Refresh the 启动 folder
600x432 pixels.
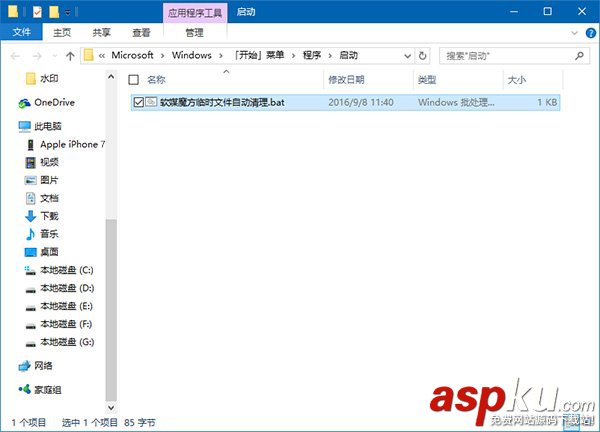422,56
